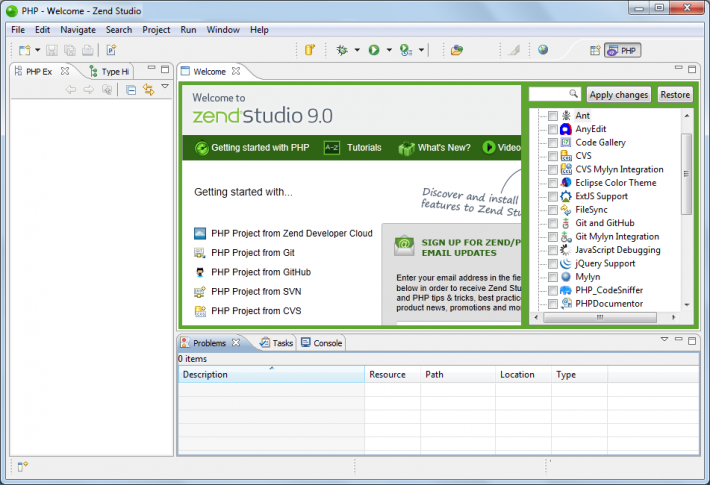Switch to the Type Hi hierarchy tab
The width and height of the screenshot is (710, 485).
[110, 72]
